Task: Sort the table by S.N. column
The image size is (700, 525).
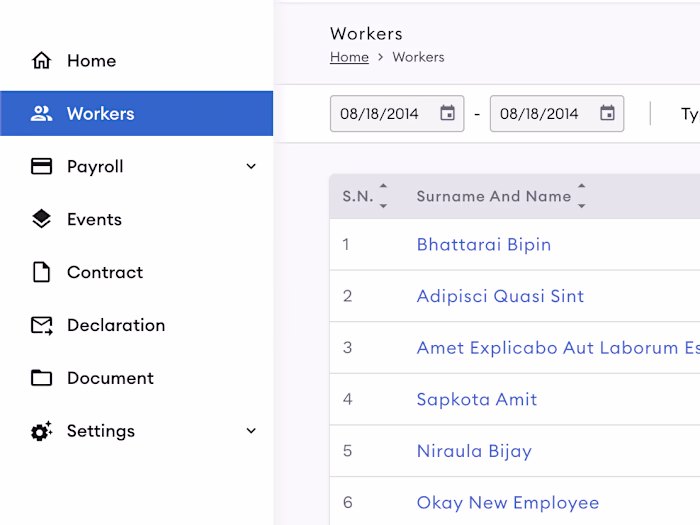Action: (383, 196)
